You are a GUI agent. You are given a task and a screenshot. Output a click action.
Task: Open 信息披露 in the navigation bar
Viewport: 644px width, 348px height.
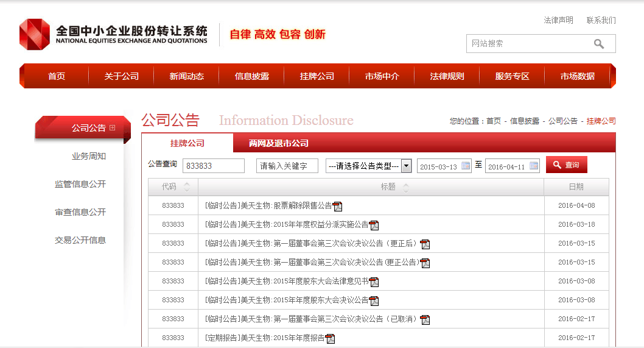click(x=251, y=77)
